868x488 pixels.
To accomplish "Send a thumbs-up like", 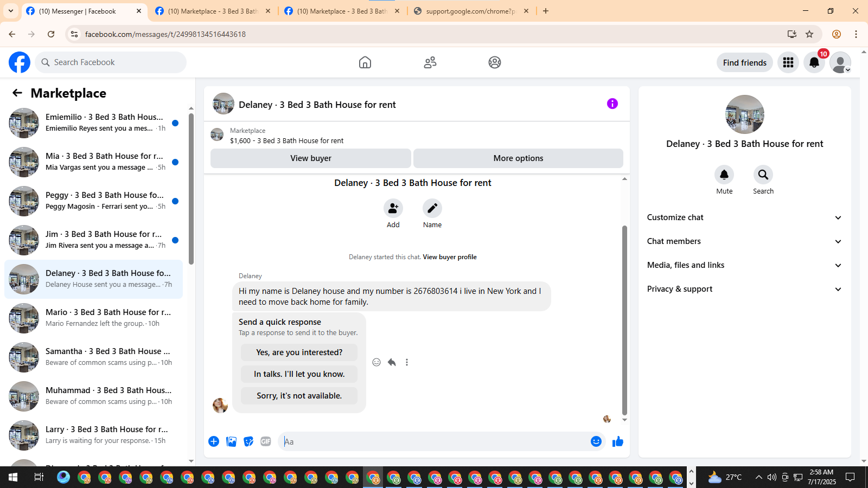I will 618,441.
